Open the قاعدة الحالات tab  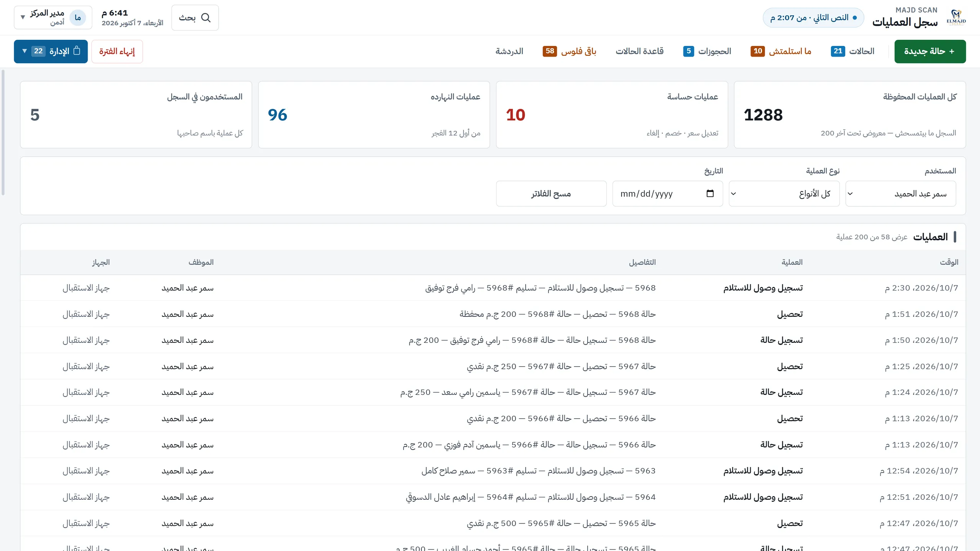(639, 51)
